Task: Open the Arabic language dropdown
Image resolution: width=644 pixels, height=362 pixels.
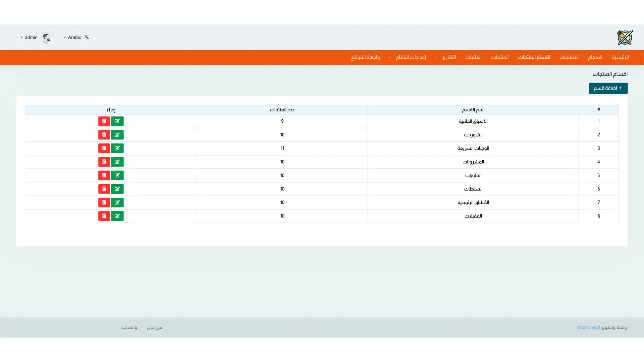Action: (x=72, y=38)
